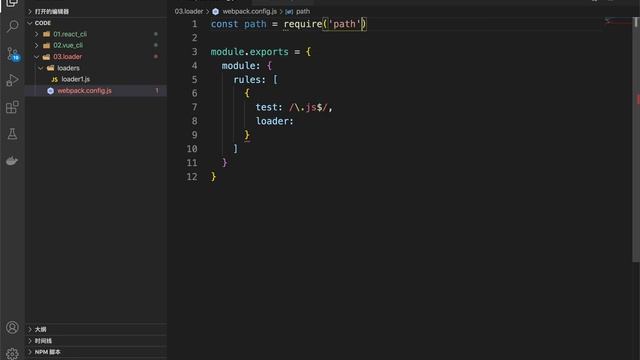Click line number 12 in gutter
This screenshot has height=360, width=640.
coord(191,177)
